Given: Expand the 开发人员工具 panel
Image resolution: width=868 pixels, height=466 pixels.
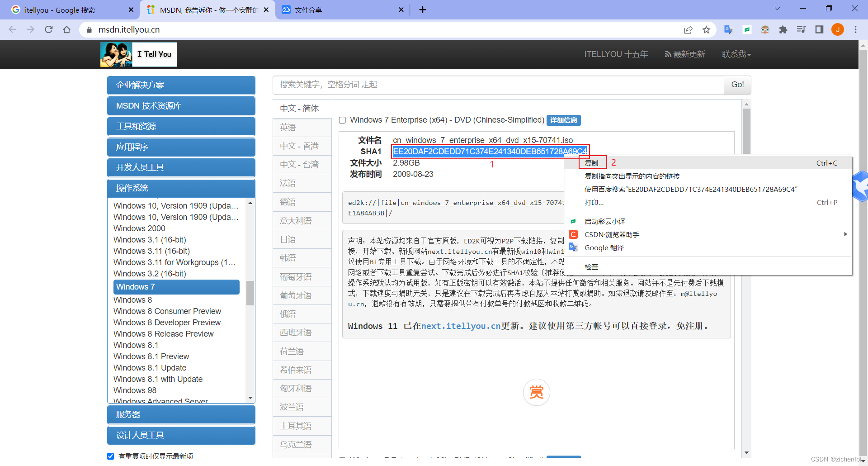Looking at the screenshot, I should [181, 167].
